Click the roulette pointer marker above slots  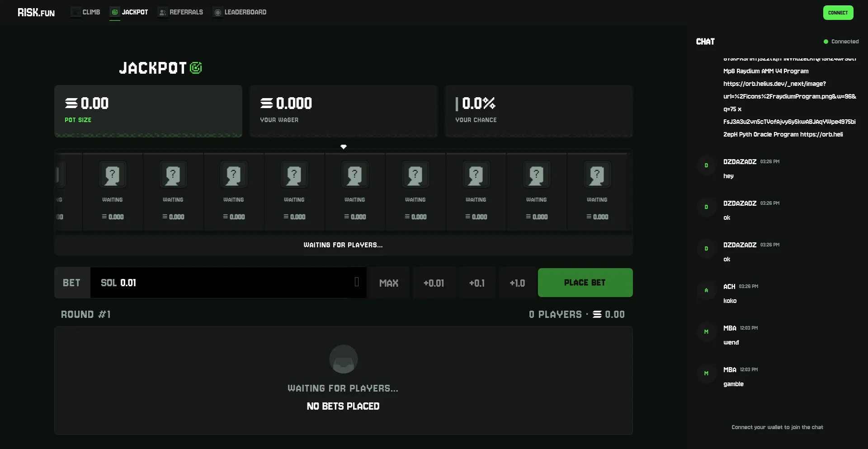pyautogui.click(x=344, y=147)
